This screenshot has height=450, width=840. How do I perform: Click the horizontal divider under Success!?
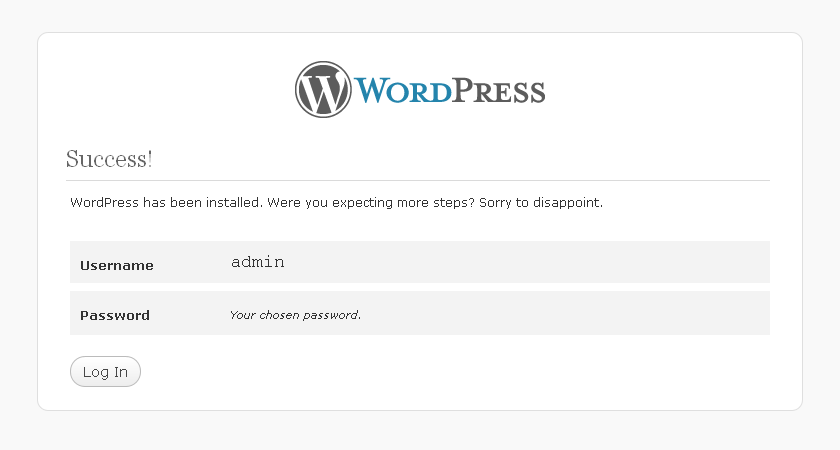click(418, 181)
